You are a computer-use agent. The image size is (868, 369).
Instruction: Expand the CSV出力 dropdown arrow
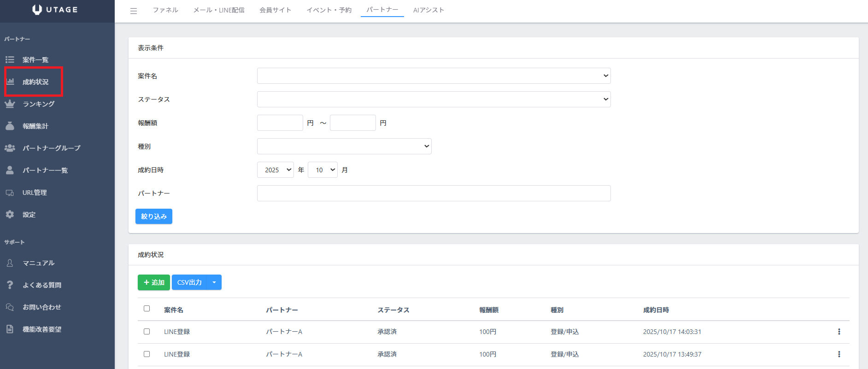[214, 282]
